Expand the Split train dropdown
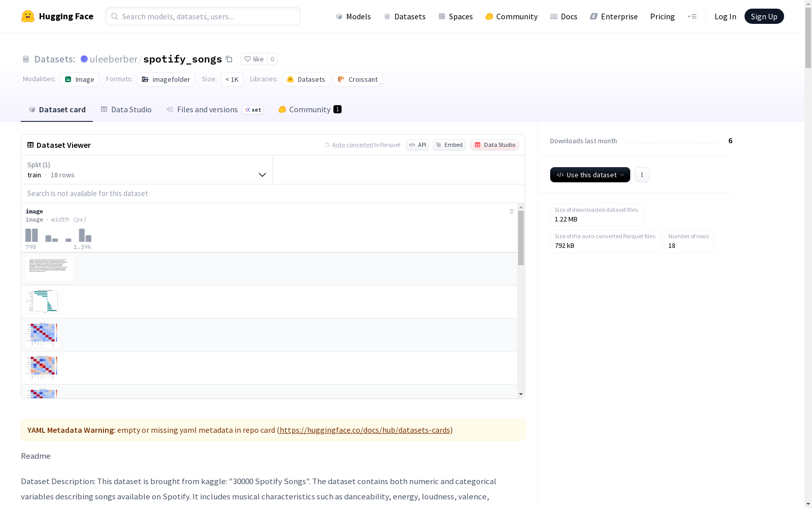The image size is (812, 508). (147, 170)
